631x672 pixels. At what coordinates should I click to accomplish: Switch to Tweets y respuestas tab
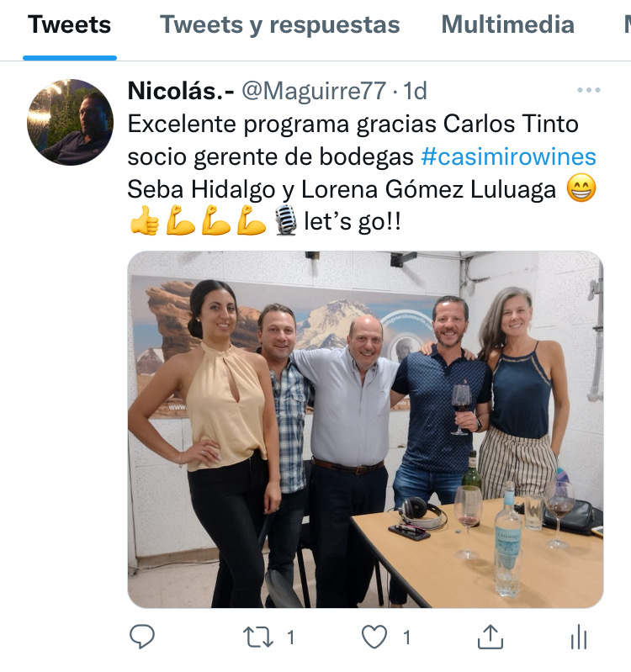(279, 24)
